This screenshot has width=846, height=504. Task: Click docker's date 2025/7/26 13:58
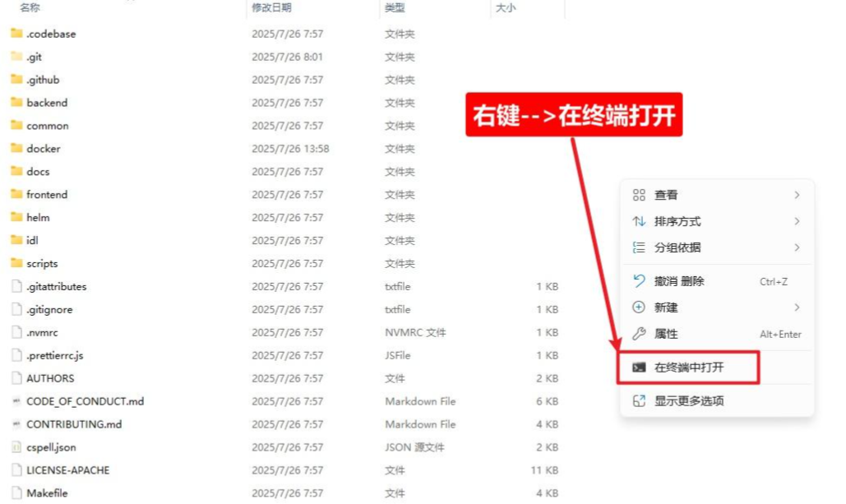coord(290,148)
